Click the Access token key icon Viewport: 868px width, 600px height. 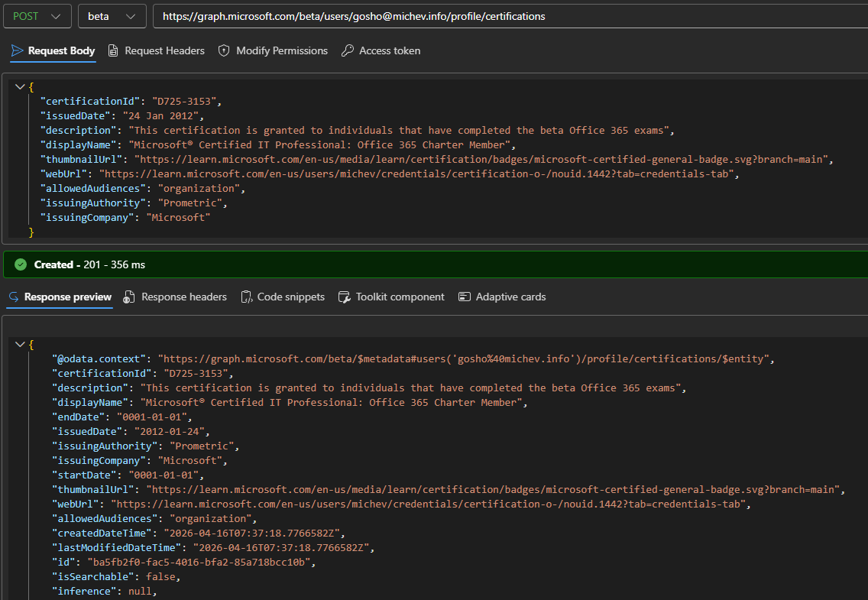coord(347,51)
